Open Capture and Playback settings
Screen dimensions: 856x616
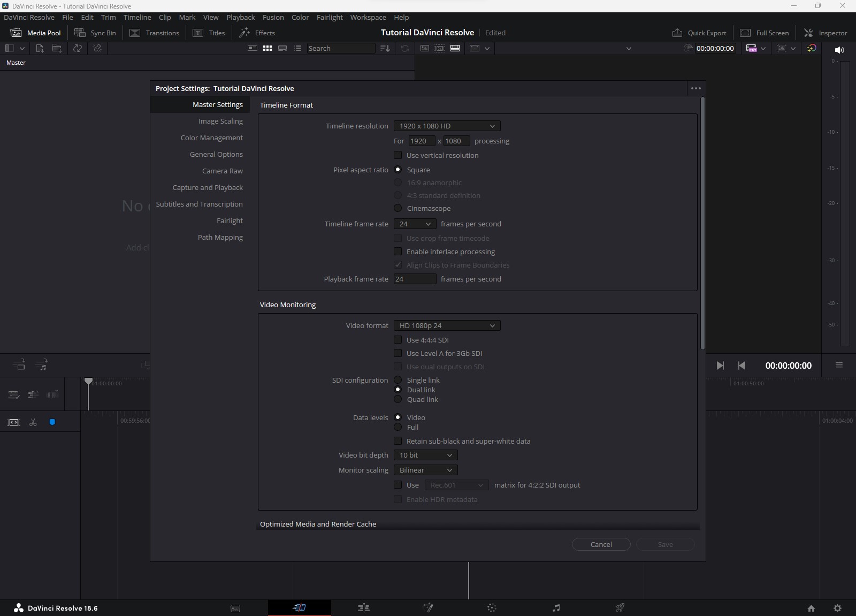(208, 187)
